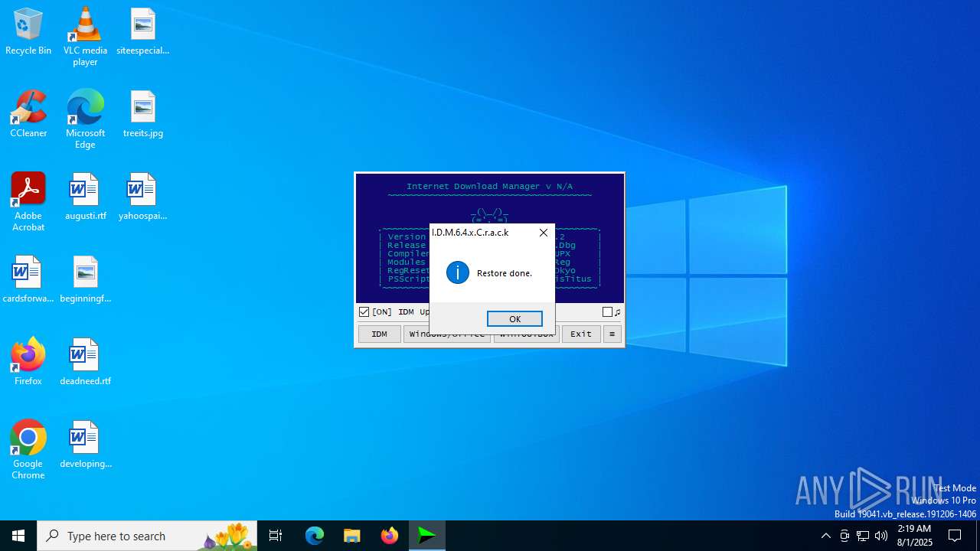This screenshot has height=551, width=980.
Task: Launch Firefox from the taskbar
Action: (x=389, y=536)
